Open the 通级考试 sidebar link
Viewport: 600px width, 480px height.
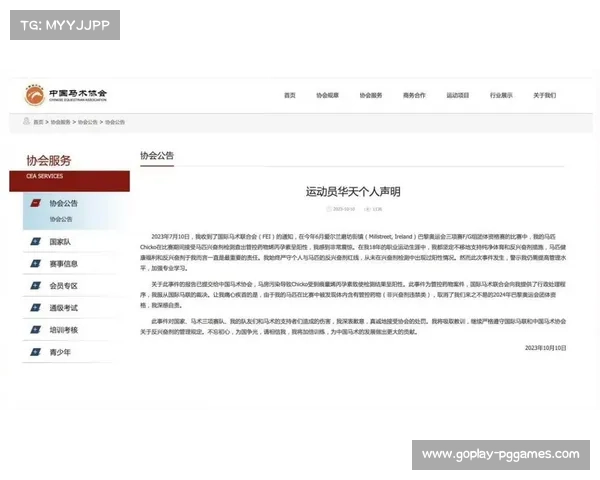[64, 308]
